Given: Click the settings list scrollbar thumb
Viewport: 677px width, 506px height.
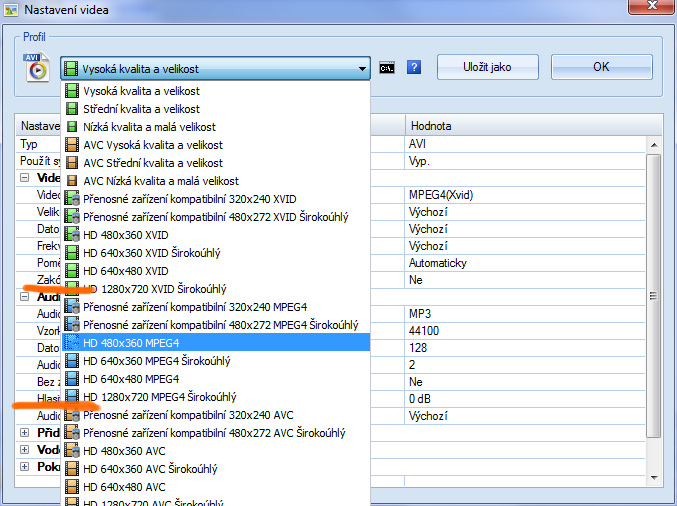Looking at the screenshot, I should (654, 296).
